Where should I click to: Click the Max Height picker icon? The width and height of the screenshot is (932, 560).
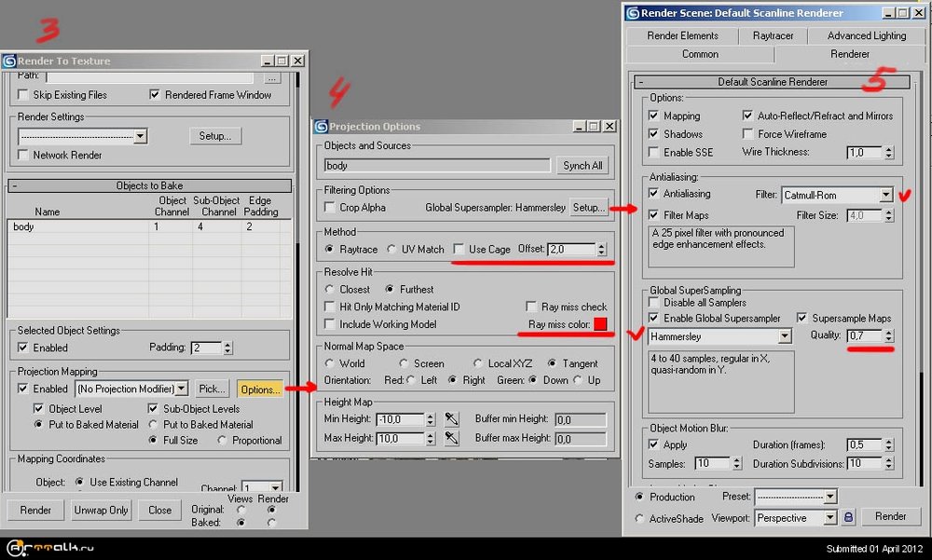(452, 438)
